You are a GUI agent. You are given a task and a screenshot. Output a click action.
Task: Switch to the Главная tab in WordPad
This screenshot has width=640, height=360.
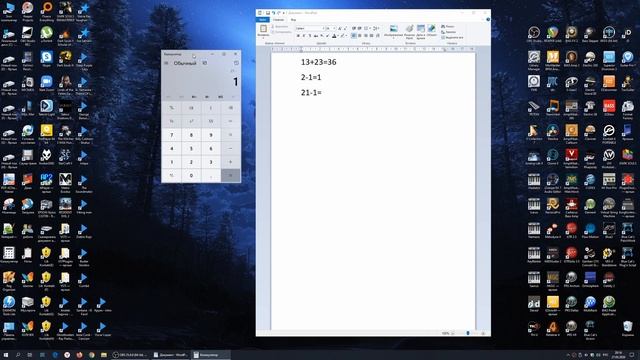278,20
